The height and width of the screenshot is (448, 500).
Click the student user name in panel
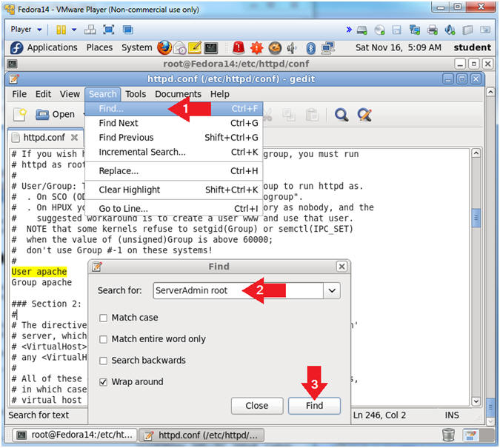tap(473, 48)
